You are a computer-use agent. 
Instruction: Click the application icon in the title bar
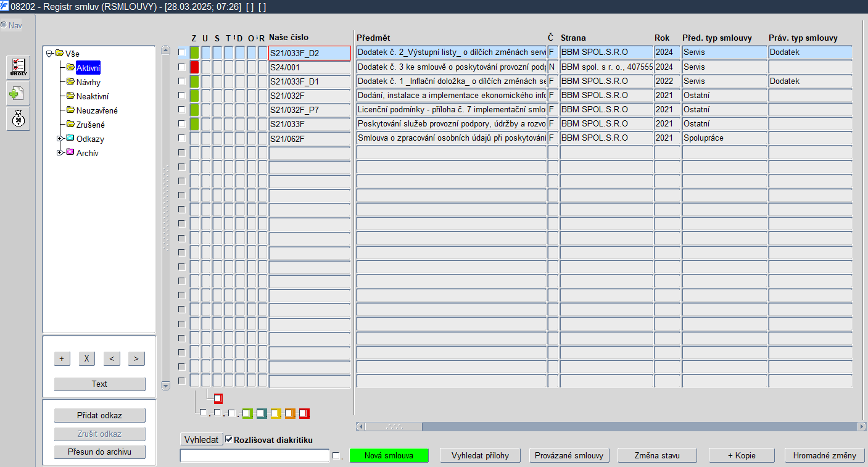[5, 7]
